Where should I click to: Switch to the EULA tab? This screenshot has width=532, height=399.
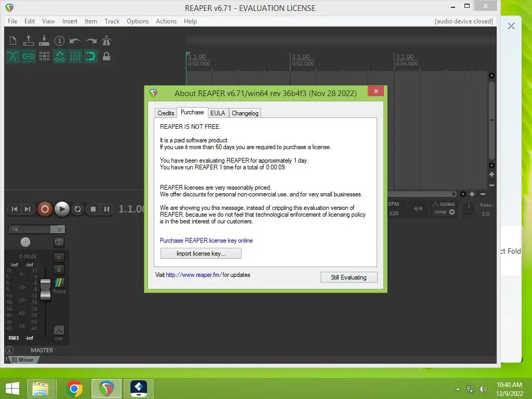218,113
